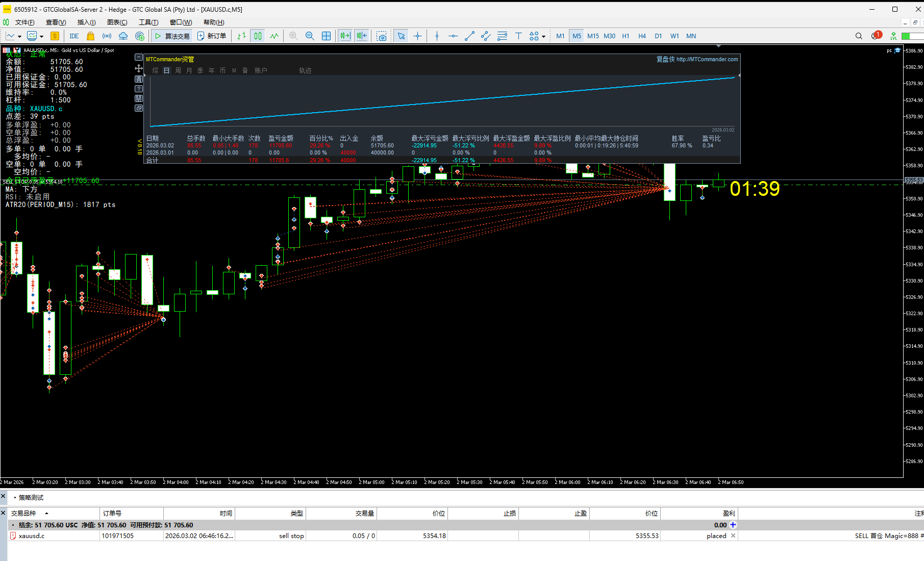Draw a horizontal line
The height and width of the screenshot is (561, 924).
(453, 36)
